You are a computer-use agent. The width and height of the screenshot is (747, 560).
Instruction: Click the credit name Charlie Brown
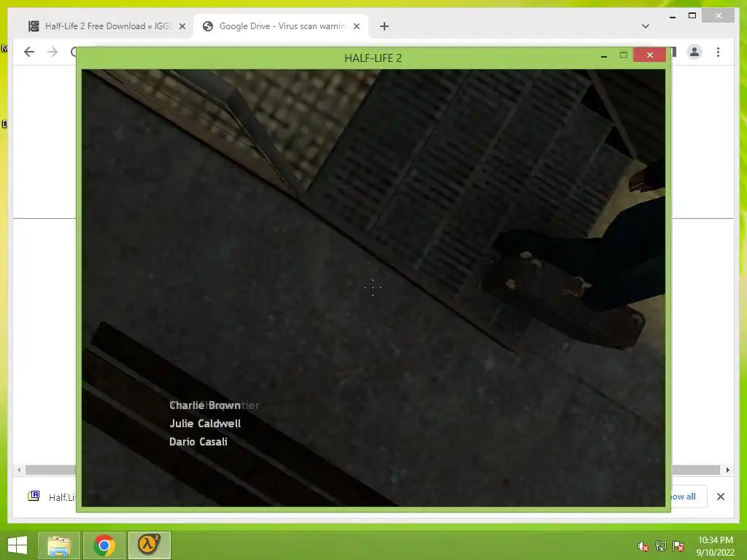[x=205, y=405]
